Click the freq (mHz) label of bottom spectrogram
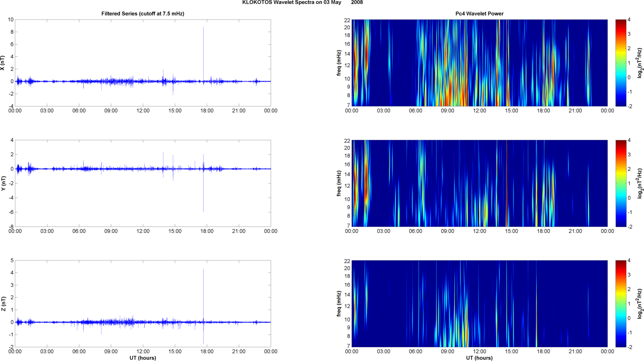 pos(339,304)
